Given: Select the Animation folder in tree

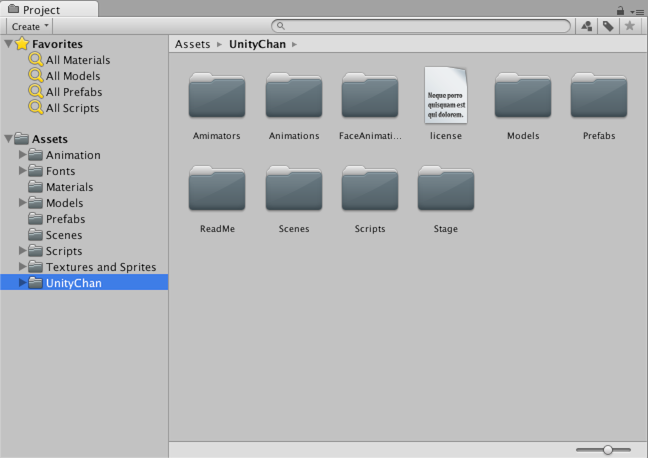Looking at the screenshot, I should (65, 155).
